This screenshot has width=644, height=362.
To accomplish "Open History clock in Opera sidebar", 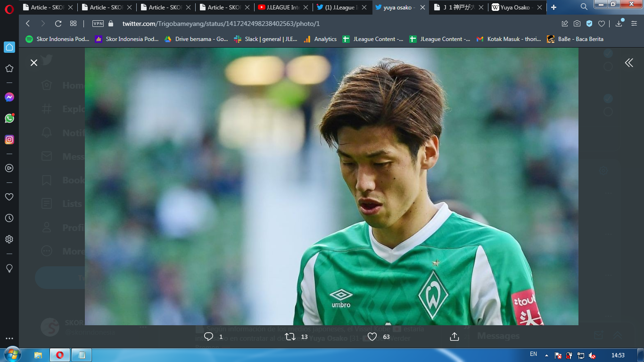I will tap(9, 218).
